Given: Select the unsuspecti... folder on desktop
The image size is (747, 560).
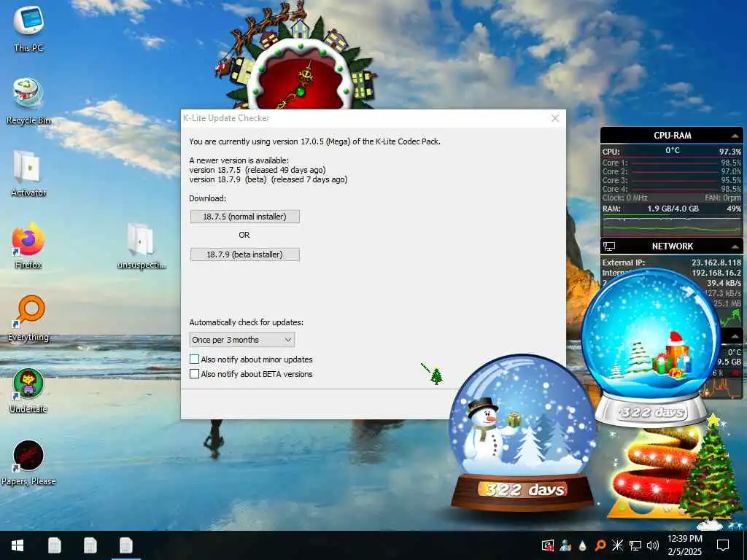Looking at the screenshot, I should coord(141,245).
